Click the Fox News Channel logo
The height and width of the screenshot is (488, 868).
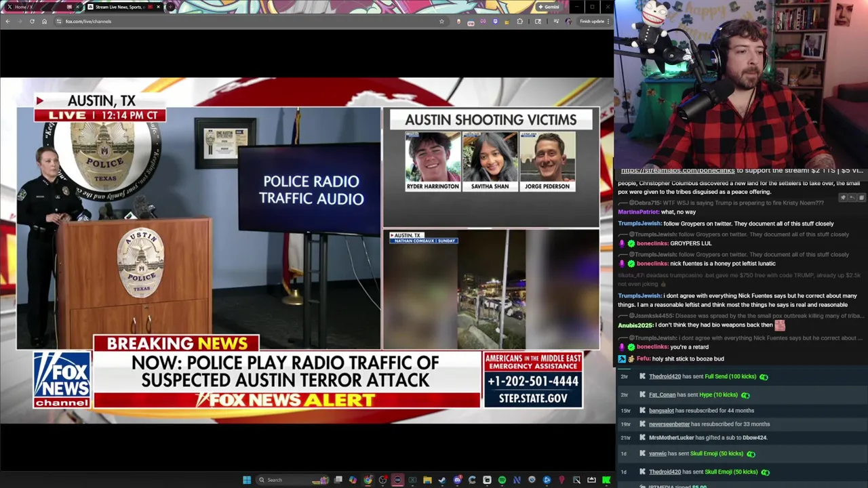coord(62,380)
